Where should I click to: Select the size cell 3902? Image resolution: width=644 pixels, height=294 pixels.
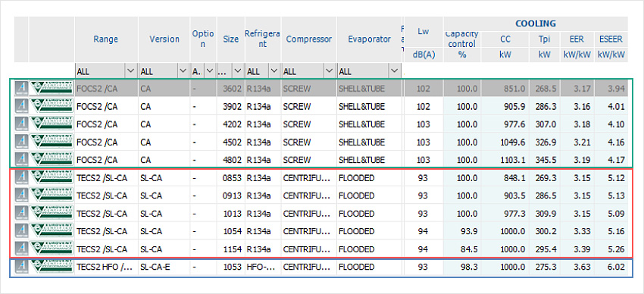(231, 106)
